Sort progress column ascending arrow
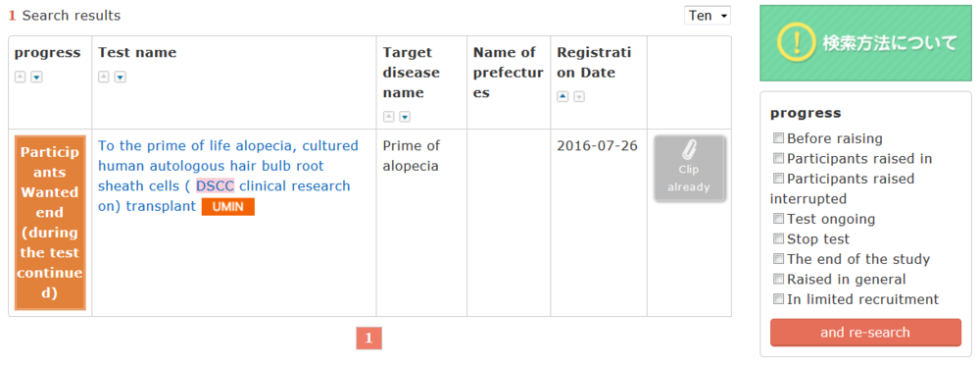980x366 pixels. 20,77
